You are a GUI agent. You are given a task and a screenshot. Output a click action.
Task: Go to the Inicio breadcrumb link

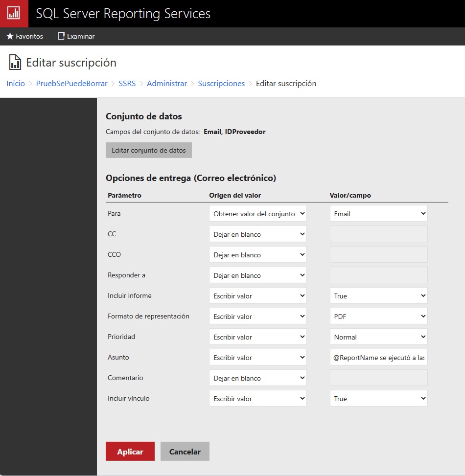16,84
